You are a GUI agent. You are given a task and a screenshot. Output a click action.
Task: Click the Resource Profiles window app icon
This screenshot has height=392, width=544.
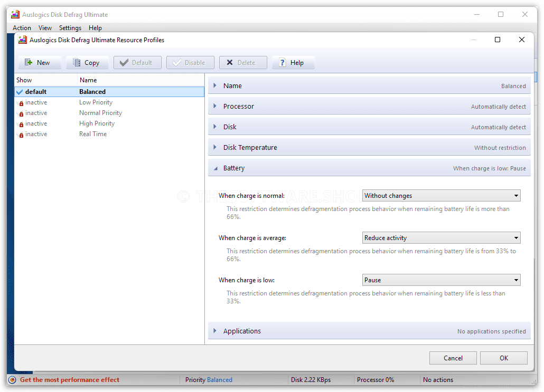pos(23,40)
